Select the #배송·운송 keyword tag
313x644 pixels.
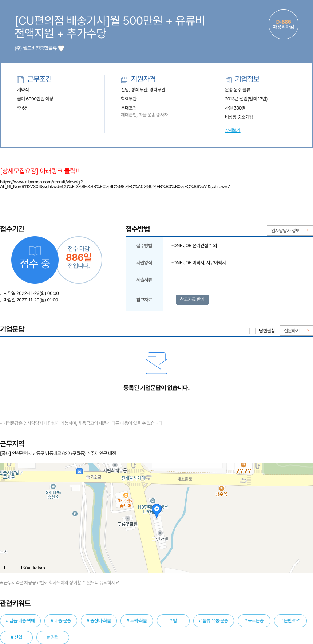61,620
